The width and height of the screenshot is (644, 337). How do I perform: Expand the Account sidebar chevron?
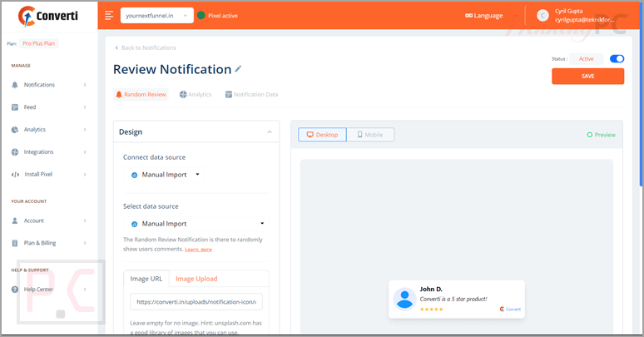(x=85, y=221)
